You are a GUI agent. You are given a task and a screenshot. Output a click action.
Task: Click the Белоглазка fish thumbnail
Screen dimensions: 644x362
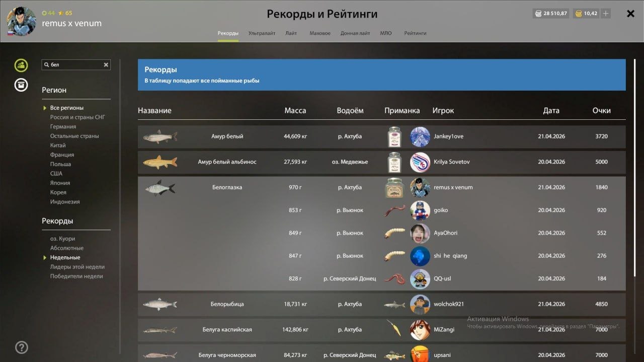[160, 188]
